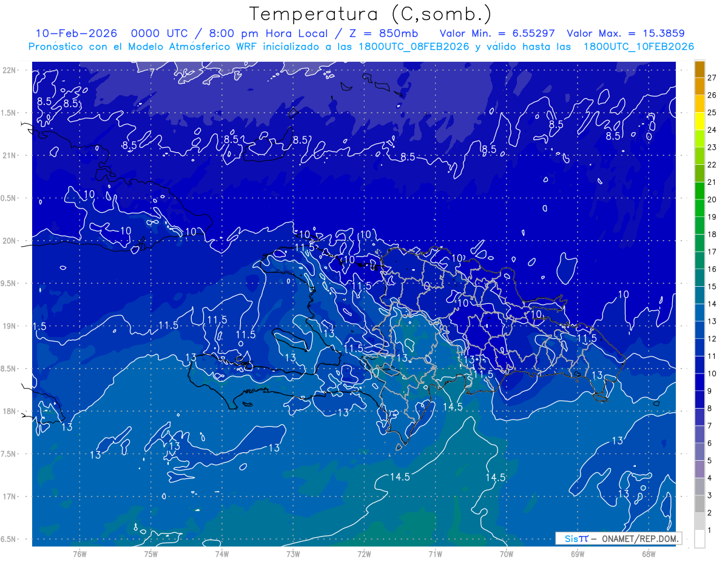
Task: Click the color legend label 27
Action: point(712,78)
